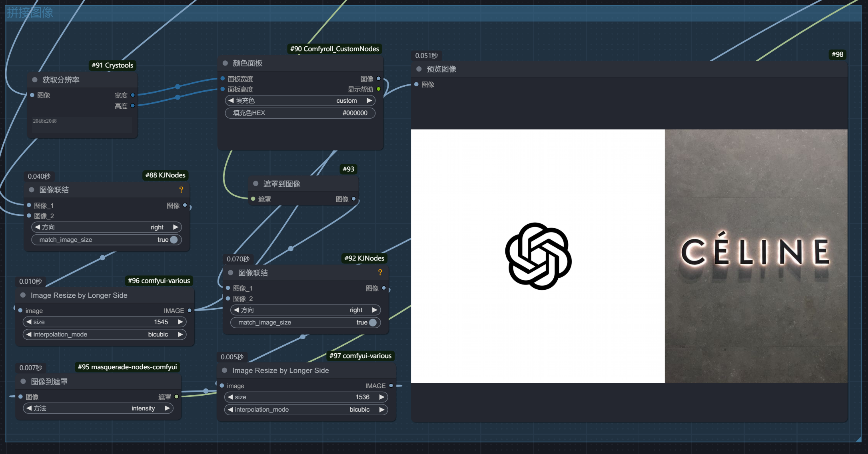The width and height of the screenshot is (868, 454).
Task: Collapse the 获取分辨率 node via its dot
Action: (35, 80)
